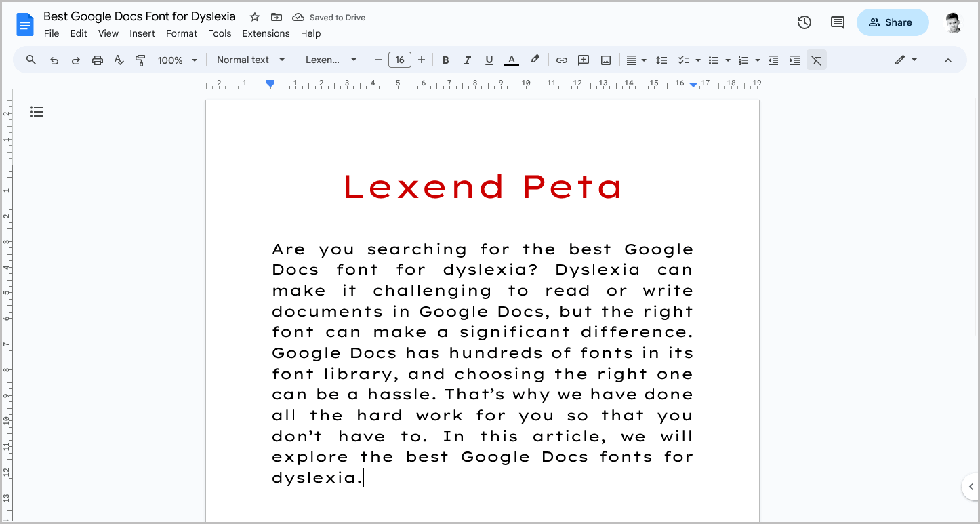The height and width of the screenshot is (524, 980).
Task: Click the Redo arrow
Action: (x=76, y=60)
